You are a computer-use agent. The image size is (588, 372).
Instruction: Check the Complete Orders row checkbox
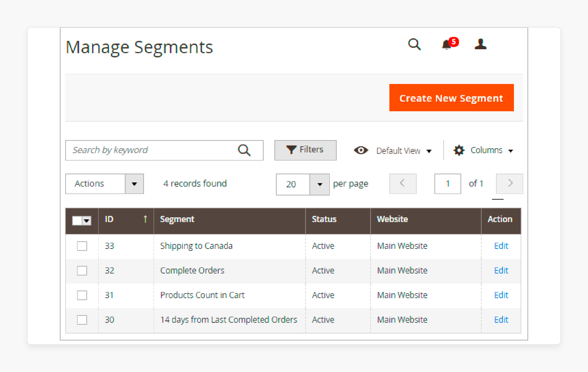coord(82,271)
